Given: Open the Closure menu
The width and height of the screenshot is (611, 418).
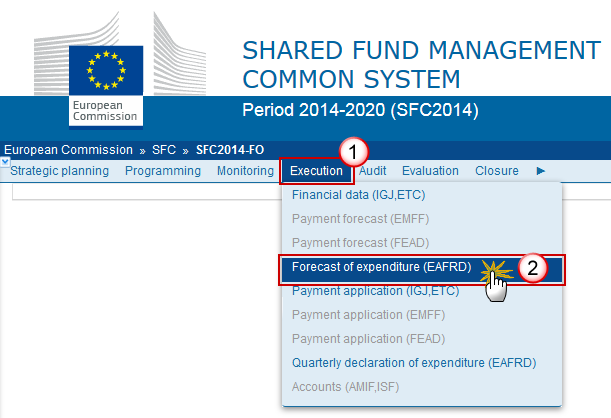Looking at the screenshot, I should pyautogui.click(x=497, y=171).
